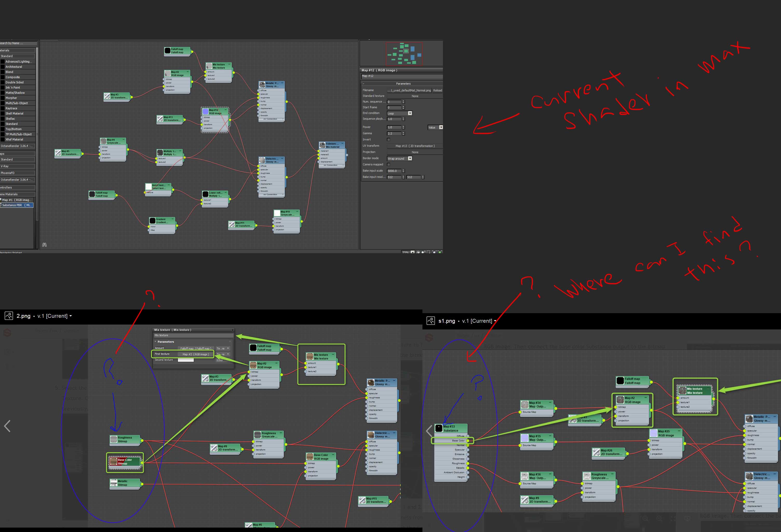Select Architectural material in the browser list
781x532 pixels.
point(14,66)
